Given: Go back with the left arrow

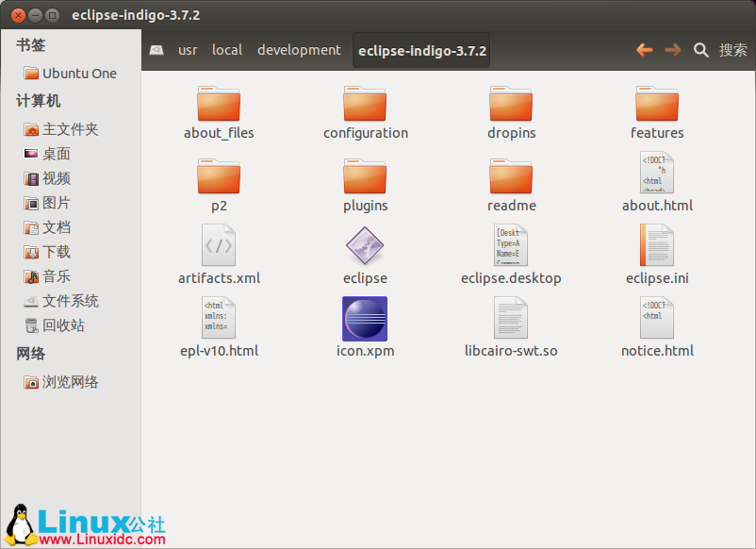Looking at the screenshot, I should tap(645, 50).
